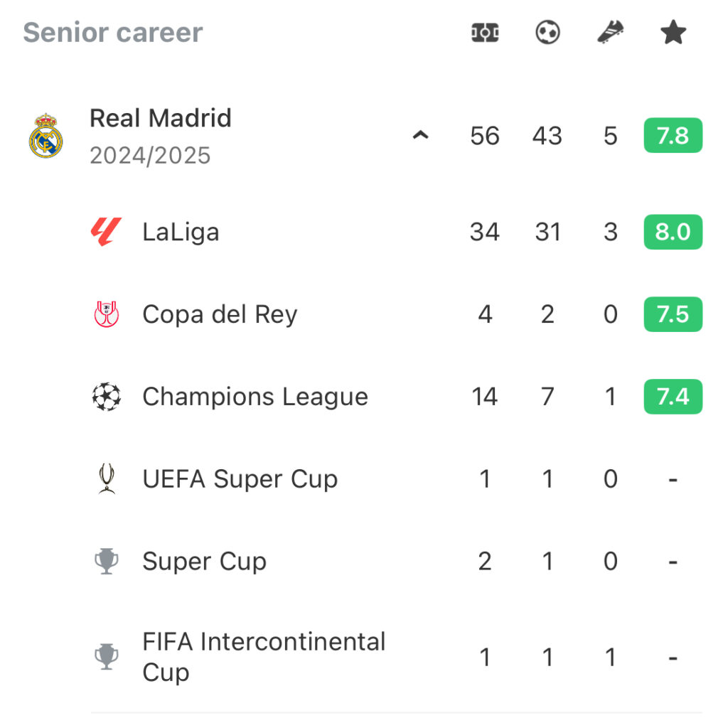
Task: Click the green 7.8 rating badge
Action: (x=673, y=136)
